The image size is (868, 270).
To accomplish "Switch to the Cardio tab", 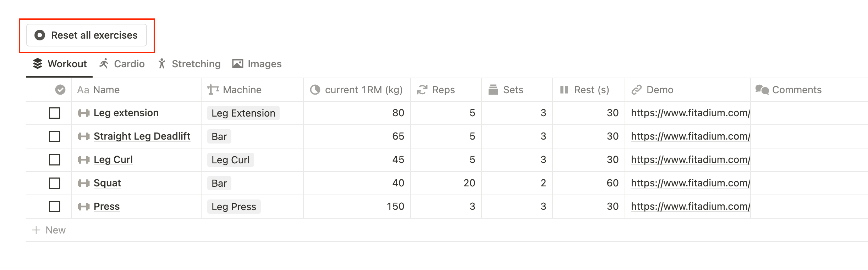I will pyautogui.click(x=122, y=64).
